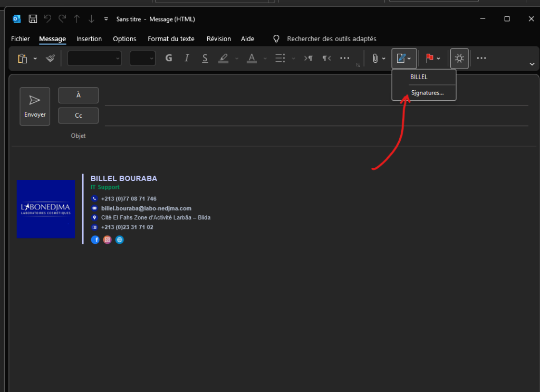Click the Cité El Fahs address text
The image size is (540, 392).
[x=156, y=217]
